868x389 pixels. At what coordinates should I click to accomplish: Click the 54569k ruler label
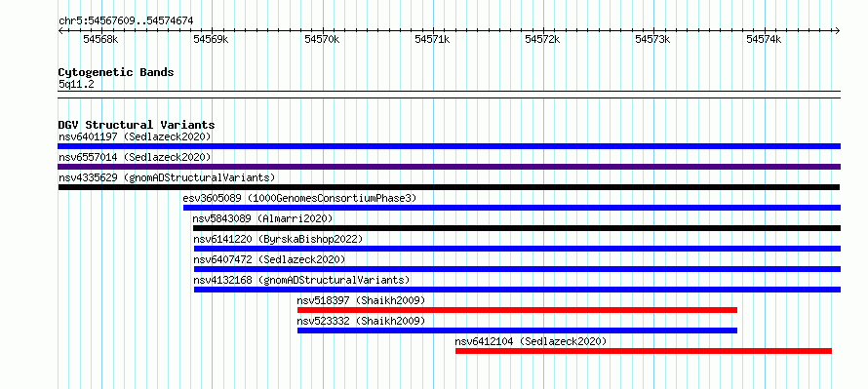click(211, 39)
